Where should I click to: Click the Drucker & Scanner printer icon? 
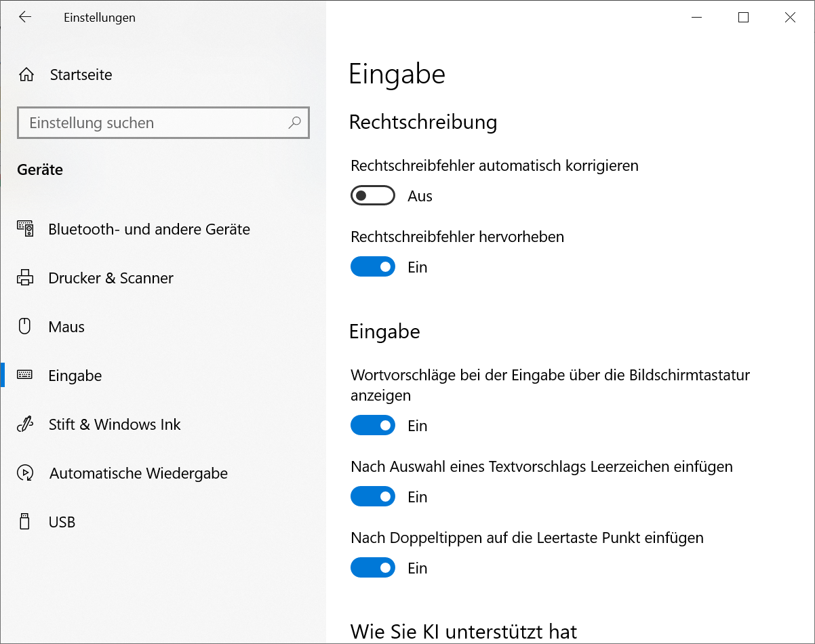pyautogui.click(x=25, y=278)
